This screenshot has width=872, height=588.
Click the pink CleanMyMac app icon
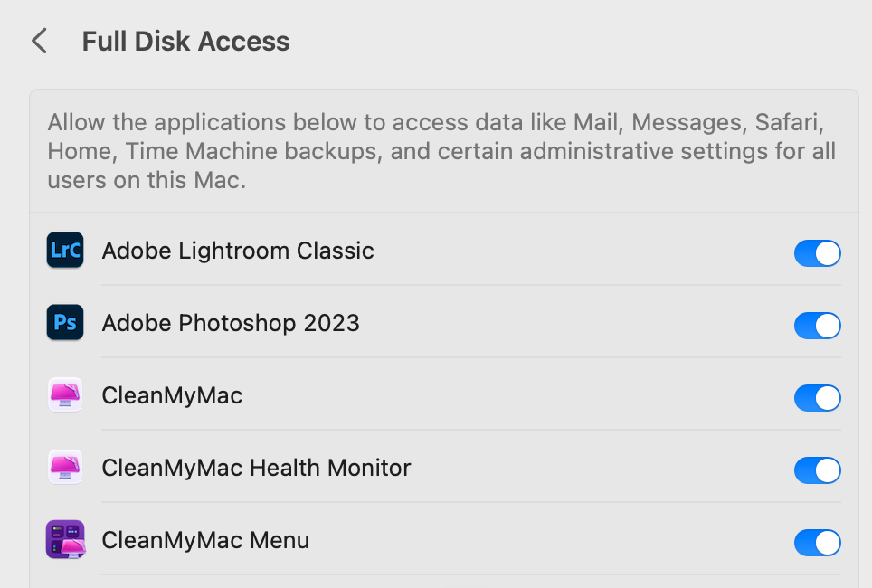point(65,395)
